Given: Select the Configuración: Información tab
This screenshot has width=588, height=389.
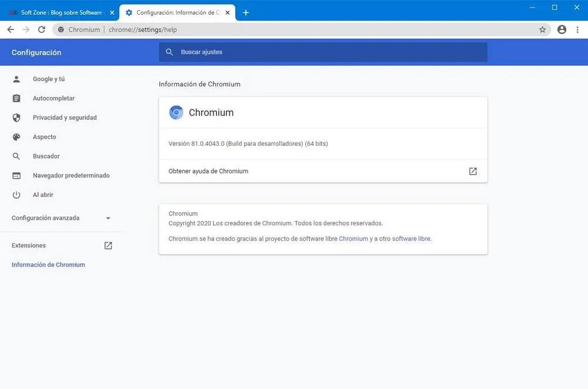Looking at the screenshot, I should pos(178,12).
